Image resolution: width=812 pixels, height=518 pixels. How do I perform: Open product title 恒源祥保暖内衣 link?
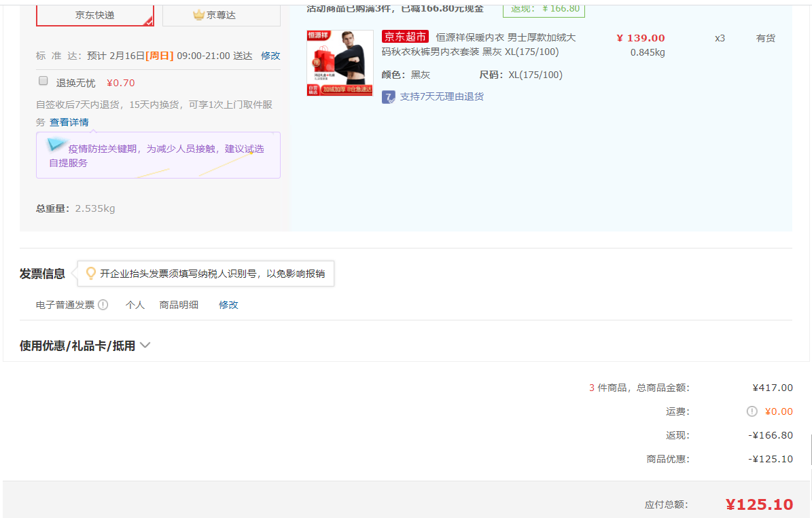pyautogui.click(x=478, y=45)
